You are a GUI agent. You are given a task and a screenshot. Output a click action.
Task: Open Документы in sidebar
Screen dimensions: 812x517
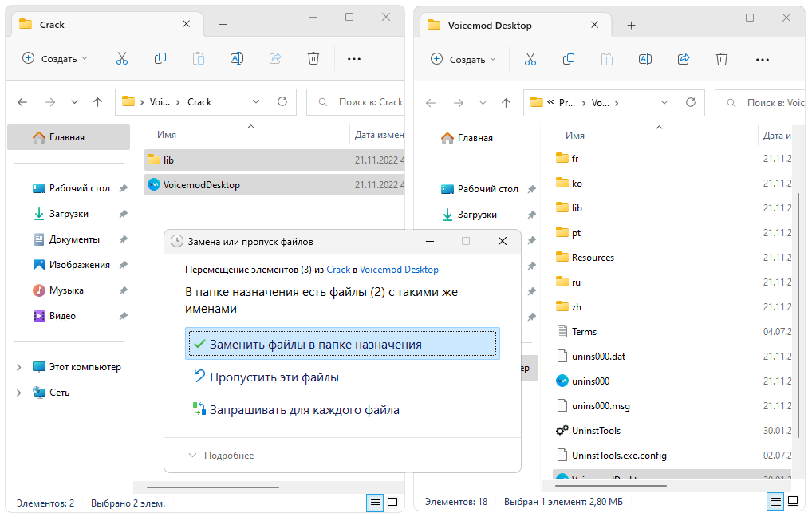[66, 239]
